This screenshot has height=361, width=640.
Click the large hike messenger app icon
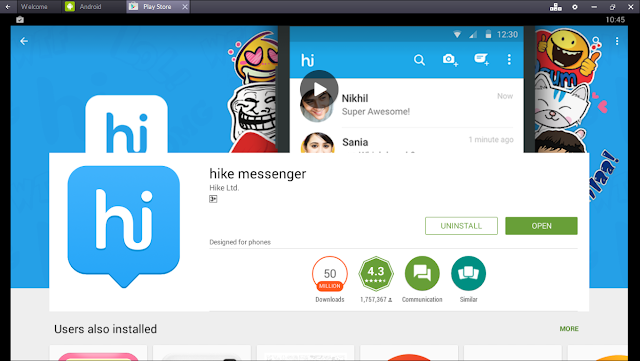(124, 226)
